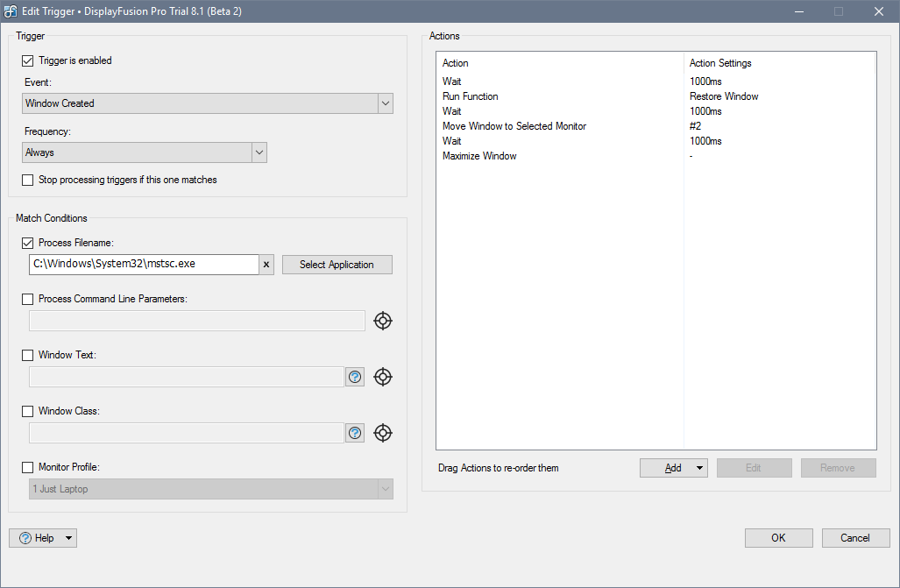Image resolution: width=900 pixels, height=588 pixels.
Task: Select the Run Function action row
Action: pyautogui.click(x=471, y=96)
